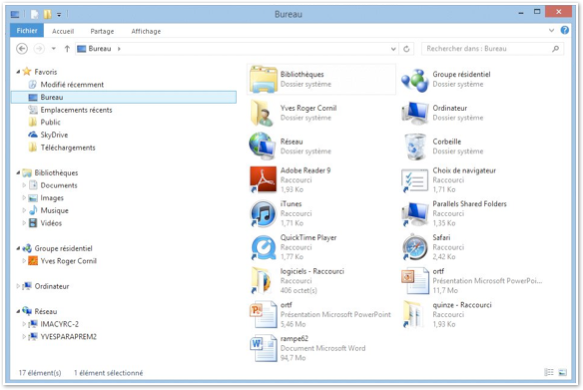
Task: Switch to the Partage ribbon tab
Action: pos(102,31)
